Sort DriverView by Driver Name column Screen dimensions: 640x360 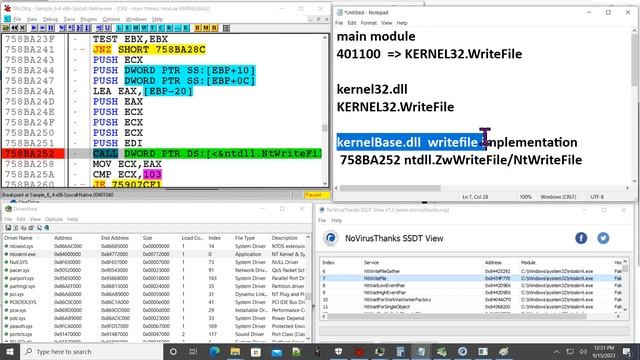18,238
